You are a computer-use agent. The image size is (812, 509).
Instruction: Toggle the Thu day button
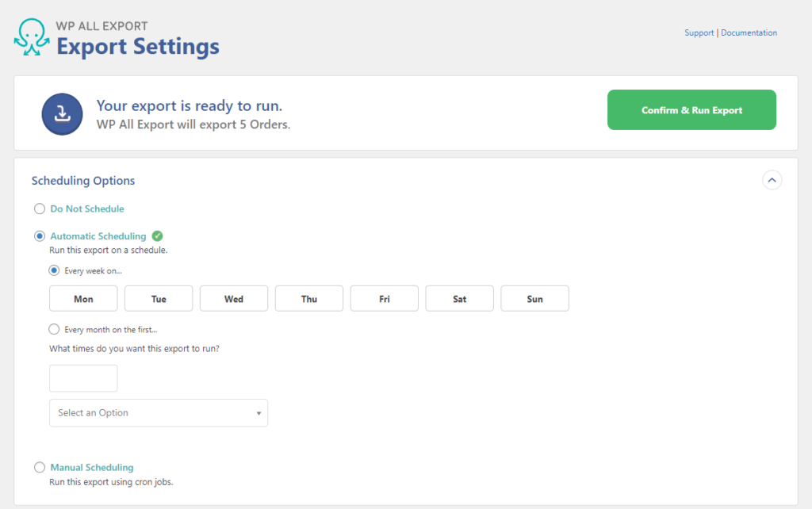309,298
